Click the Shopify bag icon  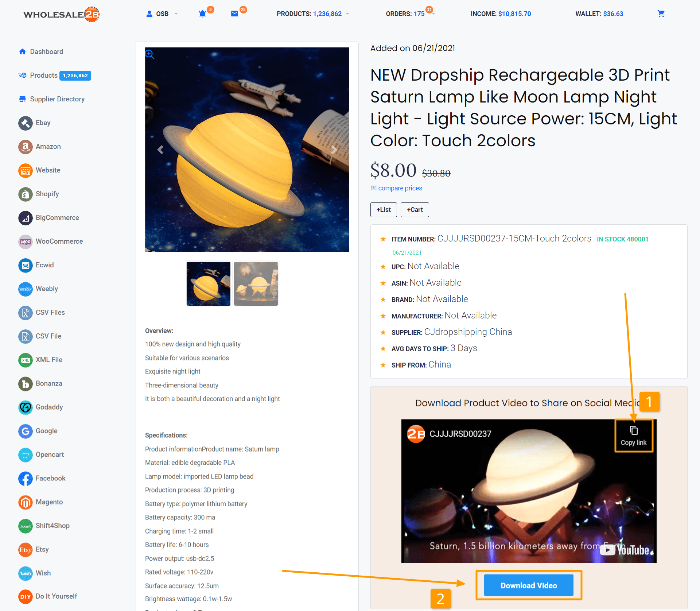point(26,194)
